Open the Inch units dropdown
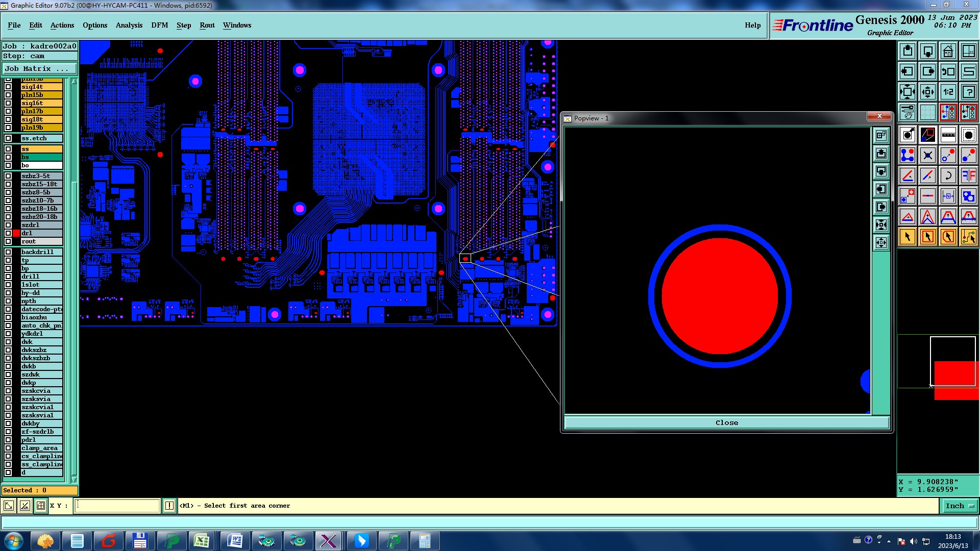This screenshot has width=980, height=551. (960, 506)
